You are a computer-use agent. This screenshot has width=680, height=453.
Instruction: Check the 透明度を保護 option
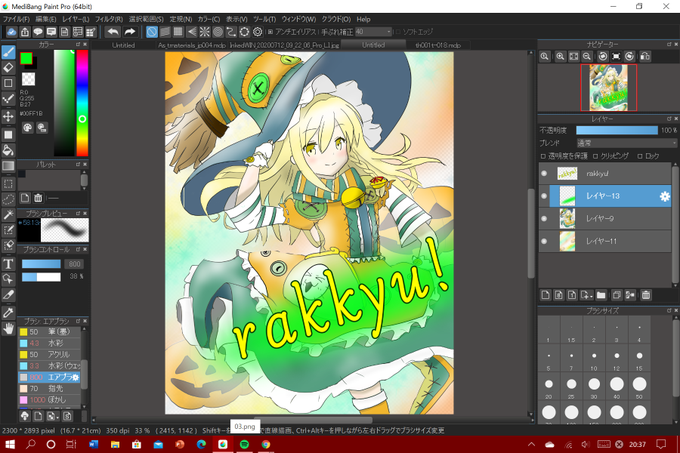pos(543,156)
